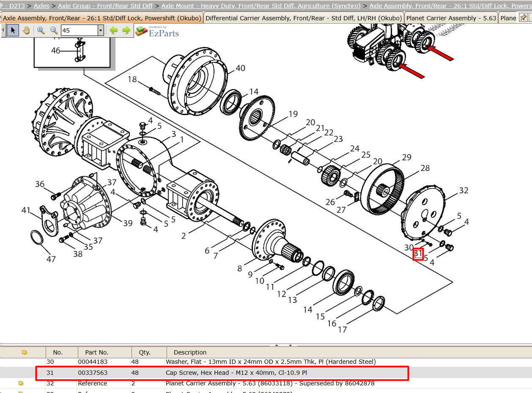Select callout number 28 on the diagram
532x393 pixels.
425,168
